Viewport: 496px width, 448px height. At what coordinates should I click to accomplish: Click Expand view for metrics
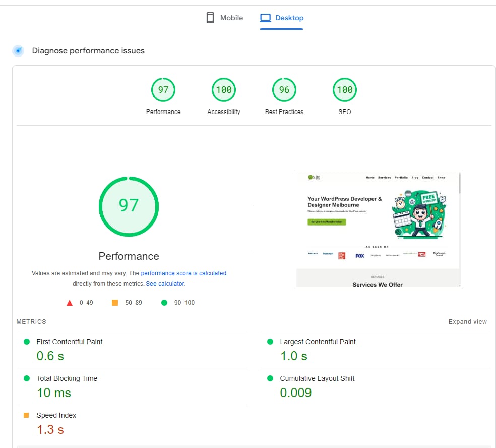click(468, 322)
